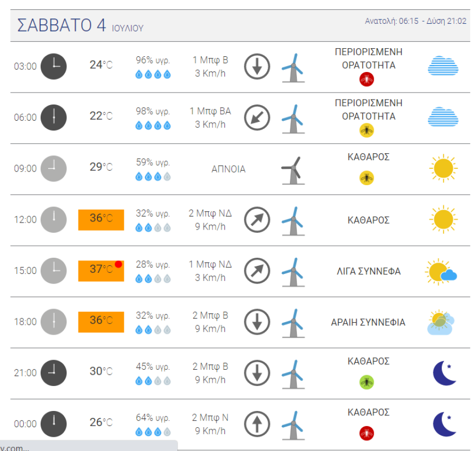This screenshot has width=476, height=451.
Task: Click the ΑΠΝΟΙΑ wind label
Action: [228, 169]
